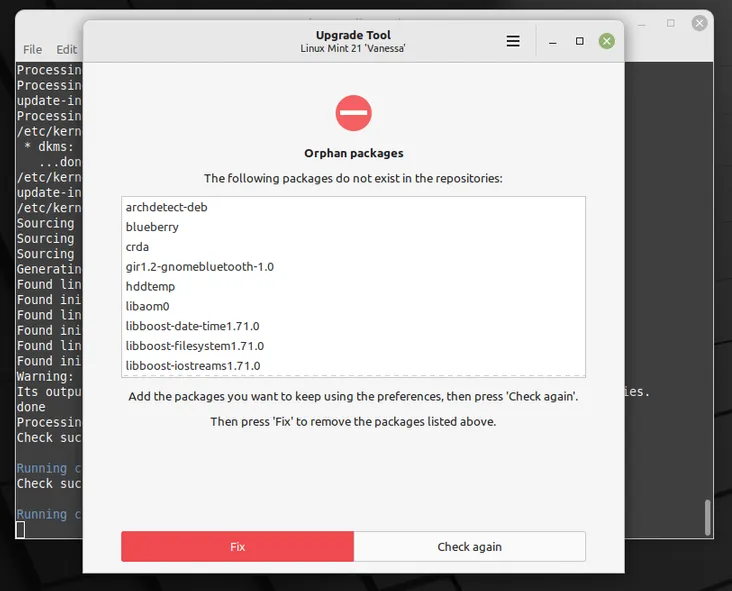Click the red orphan packages warning icon
This screenshot has width=732, height=591.
tap(353, 112)
